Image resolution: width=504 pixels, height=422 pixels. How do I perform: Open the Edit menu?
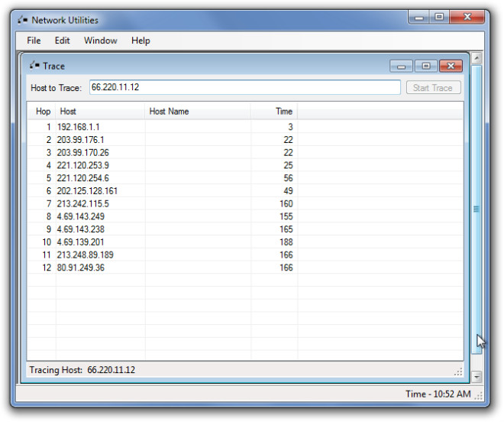pyautogui.click(x=62, y=41)
